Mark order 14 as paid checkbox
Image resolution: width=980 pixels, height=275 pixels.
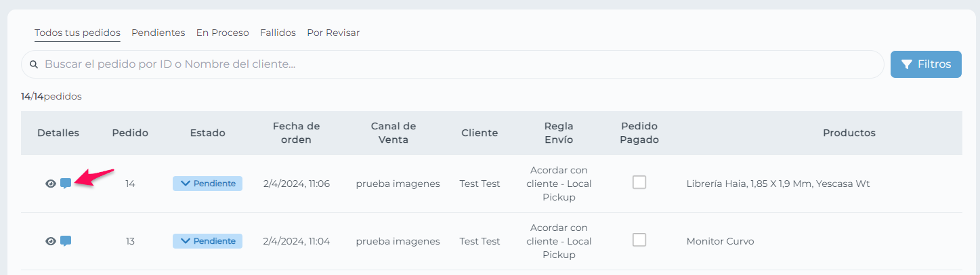pyautogui.click(x=639, y=182)
